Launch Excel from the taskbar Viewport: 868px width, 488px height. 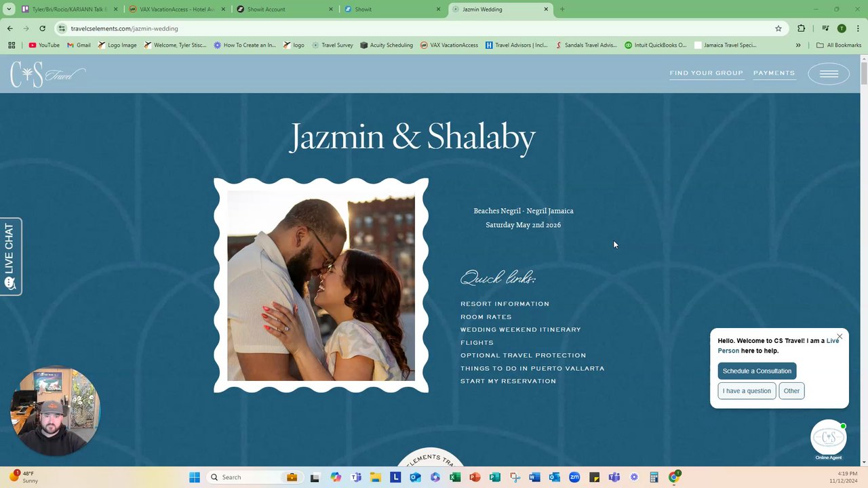coord(455,477)
